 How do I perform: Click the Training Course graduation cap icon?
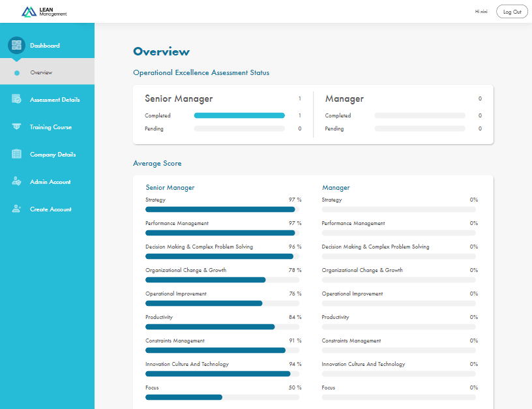pos(16,127)
